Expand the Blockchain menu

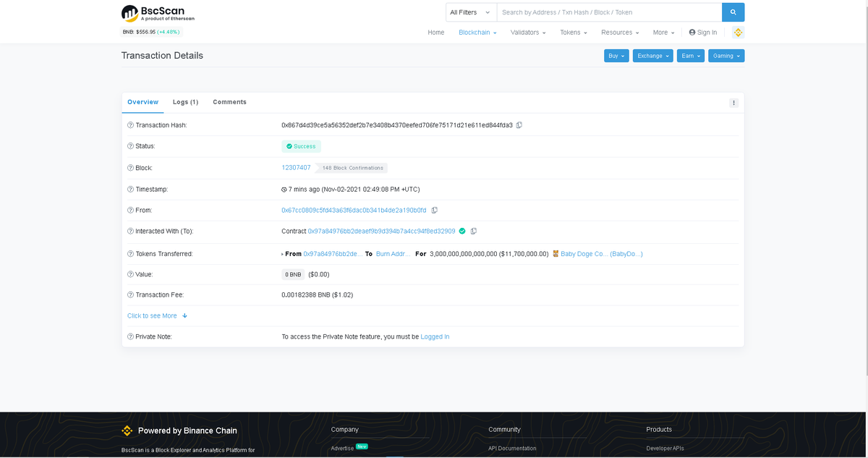coord(477,33)
